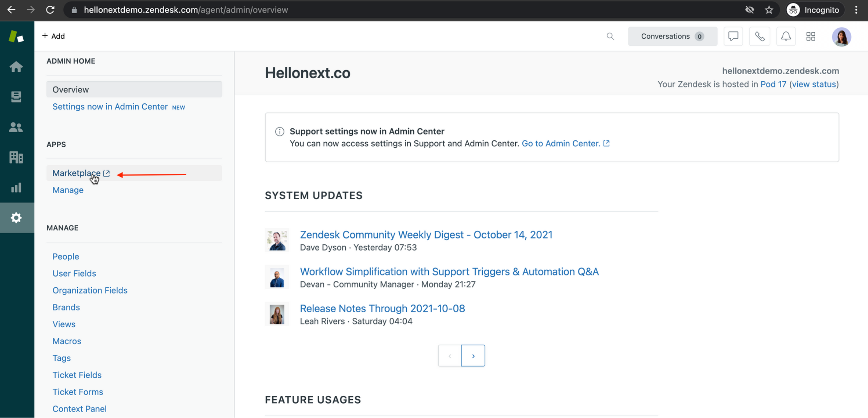Open Zendesk Community Weekly Digest article

coord(426,235)
